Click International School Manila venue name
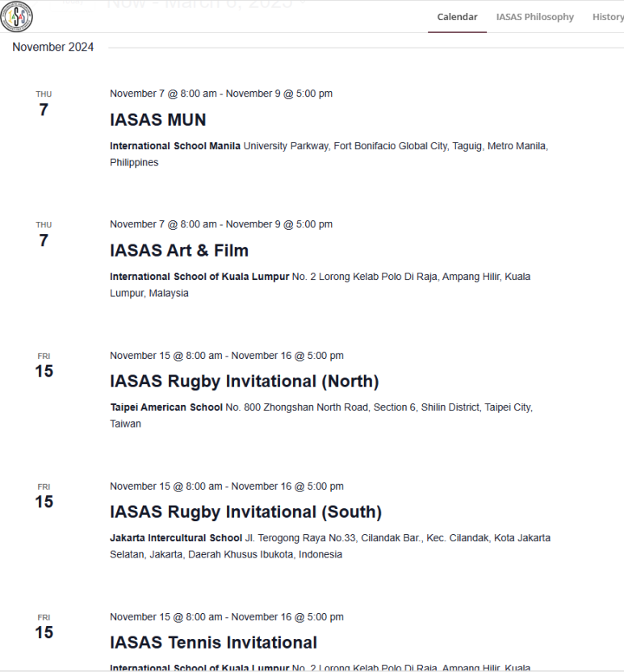Screen dimensions: 624x672 (x=175, y=146)
